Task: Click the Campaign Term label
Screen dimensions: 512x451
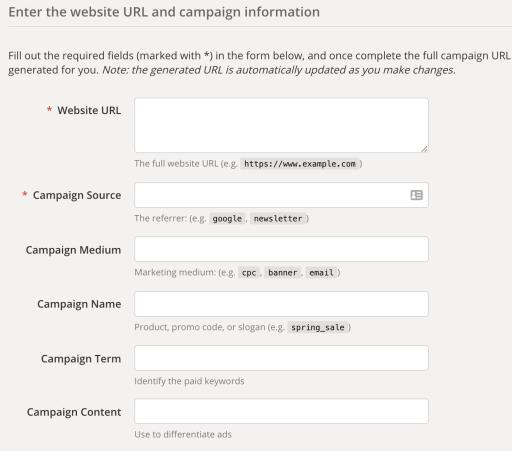Action: [81, 359]
